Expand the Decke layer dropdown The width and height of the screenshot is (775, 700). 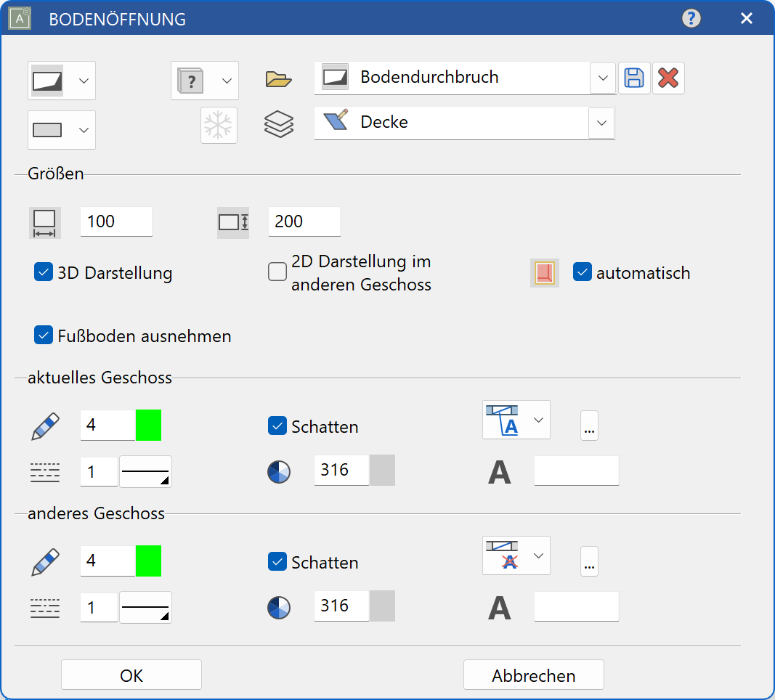tap(601, 123)
